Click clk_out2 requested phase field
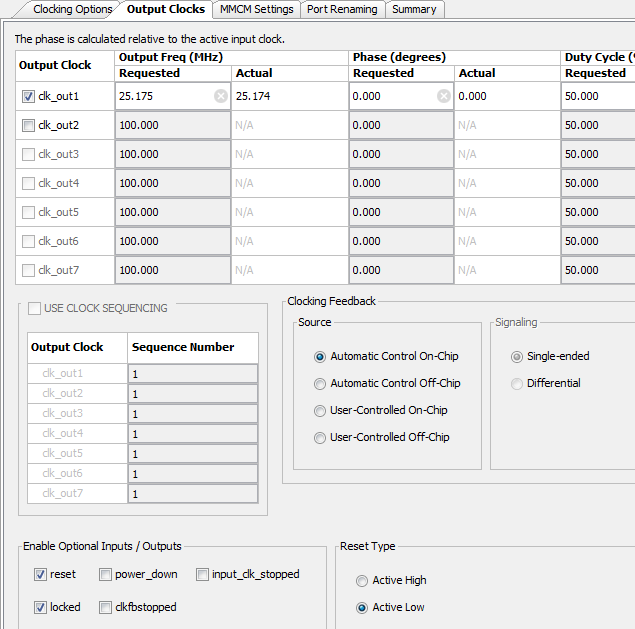The height and width of the screenshot is (629, 635). [401, 125]
